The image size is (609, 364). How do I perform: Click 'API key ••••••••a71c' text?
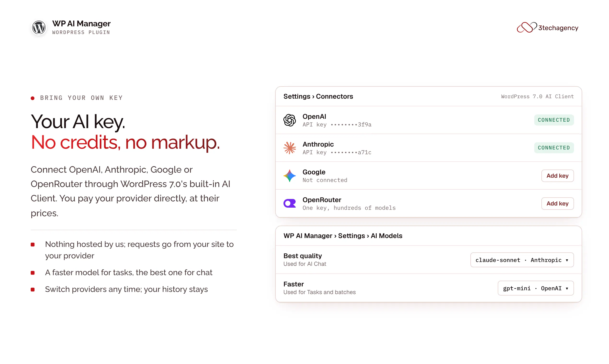(x=337, y=152)
